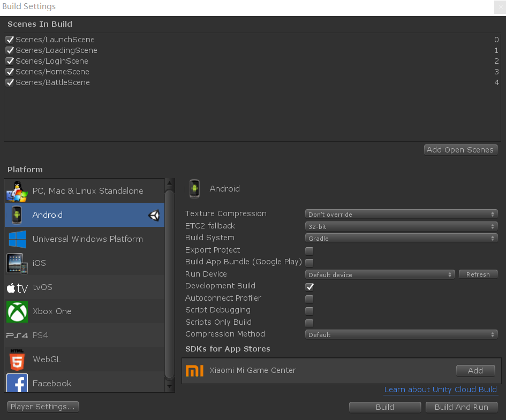The width and height of the screenshot is (506, 420).
Task: Open the Texture Compression dropdown
Action: tap(401, 213)
